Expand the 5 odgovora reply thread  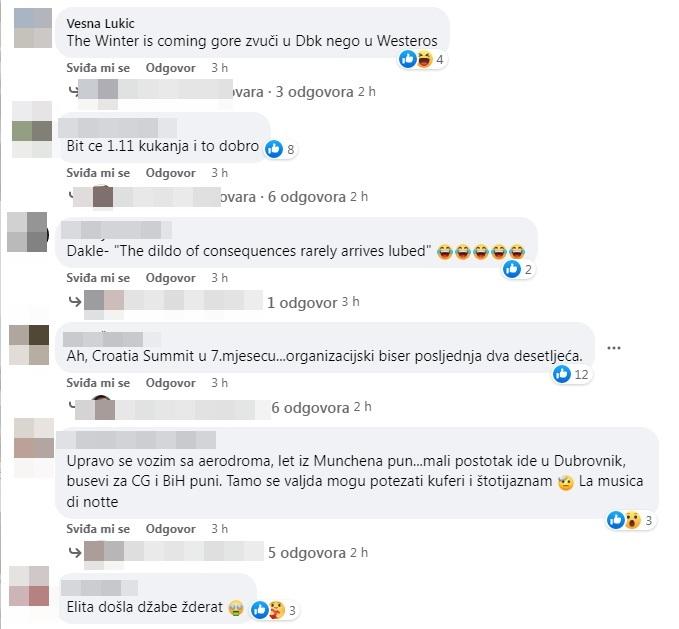point(307,552)
